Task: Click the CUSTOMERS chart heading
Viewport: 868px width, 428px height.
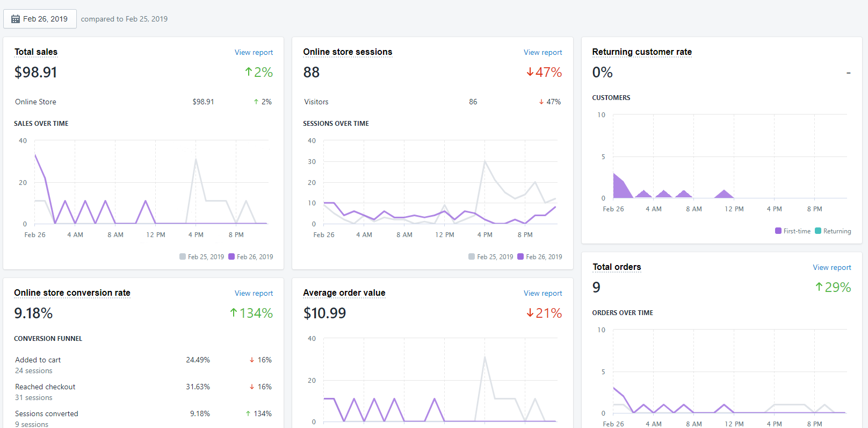Action: pyautogui.click(x=611, y=98)
